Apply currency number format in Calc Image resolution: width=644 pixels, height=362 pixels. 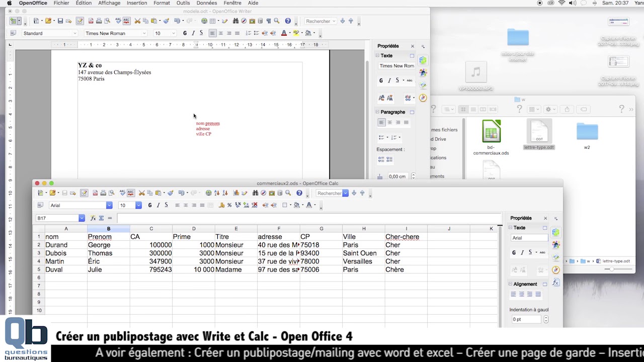(221, 205)
